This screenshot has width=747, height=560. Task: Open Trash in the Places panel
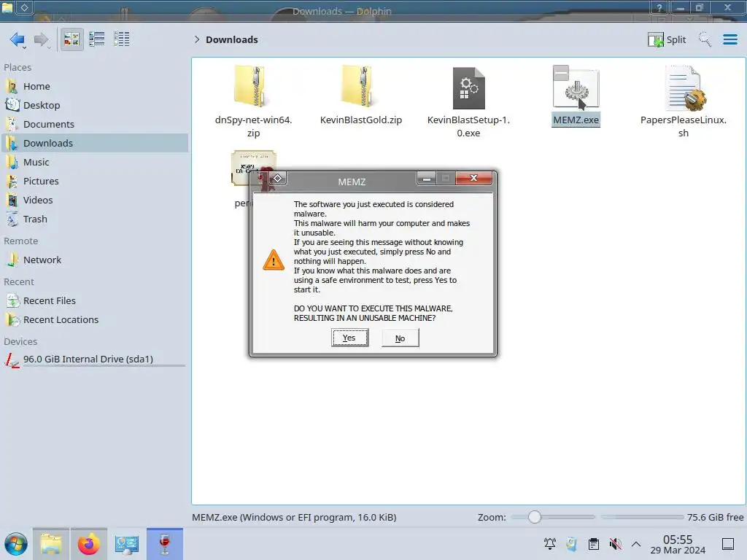point(95,219)
